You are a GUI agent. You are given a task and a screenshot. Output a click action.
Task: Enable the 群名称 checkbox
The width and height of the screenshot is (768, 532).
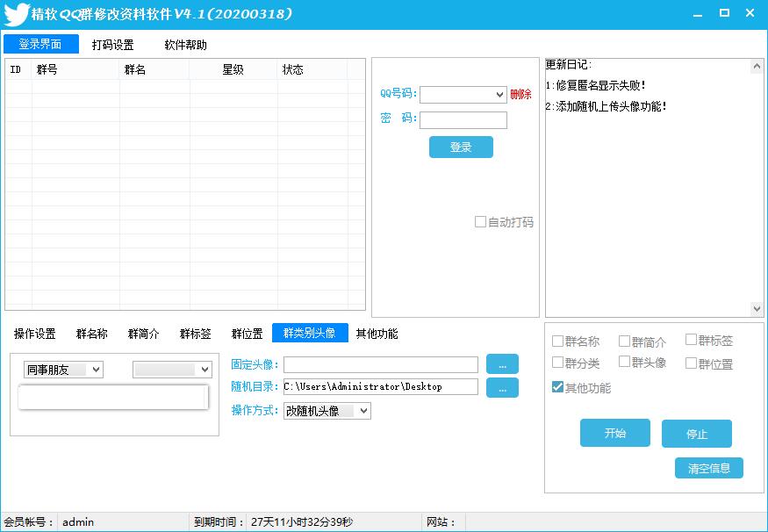[557, 341]
